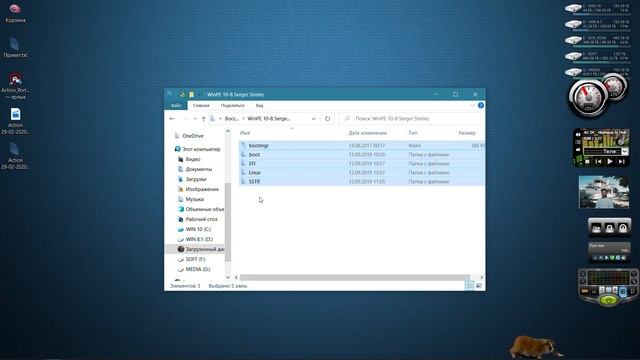Click the New folder quick access toolbar icon
The height and width of the screenshot is (360, 640).
pyautogui.click(x=191, y=94)
